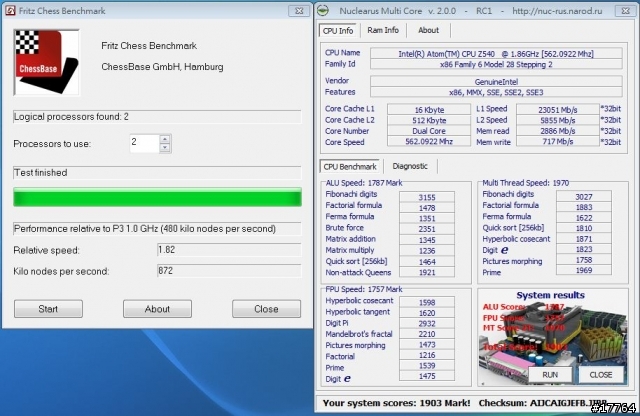Click the Processors to use input field

pyautogui.click(x=144, y=143)
